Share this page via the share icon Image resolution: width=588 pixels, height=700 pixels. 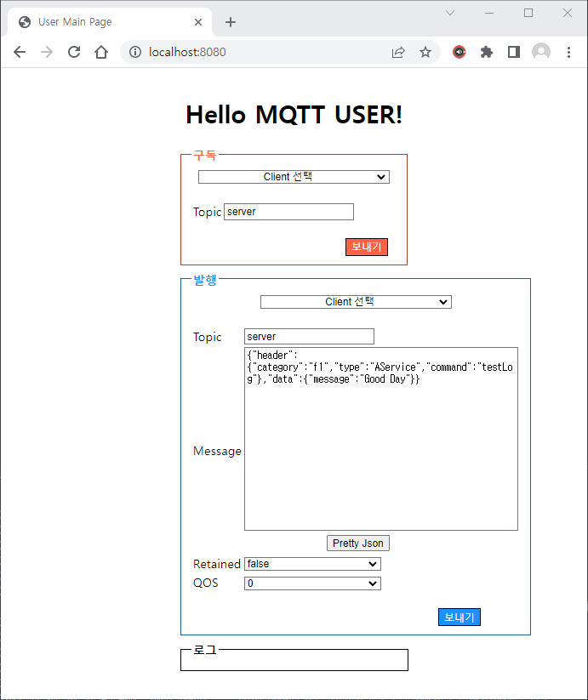coord(398,52)
